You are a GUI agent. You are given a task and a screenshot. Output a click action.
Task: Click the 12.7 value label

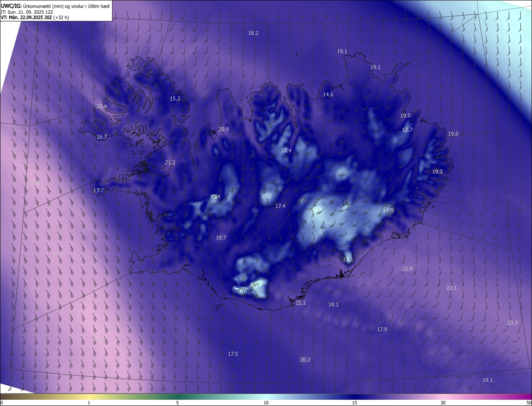coord(407,130)
